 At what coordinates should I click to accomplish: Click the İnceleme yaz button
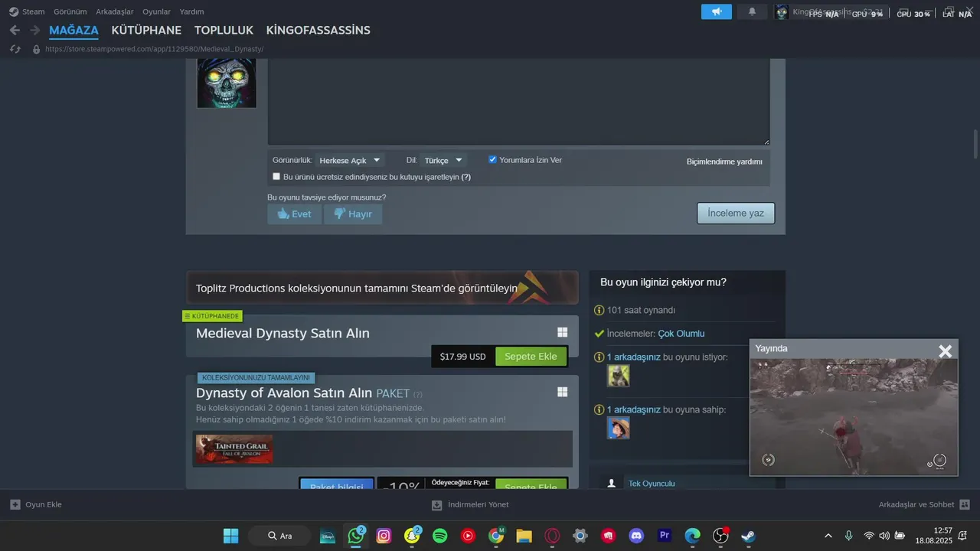(x=736, y=213)
